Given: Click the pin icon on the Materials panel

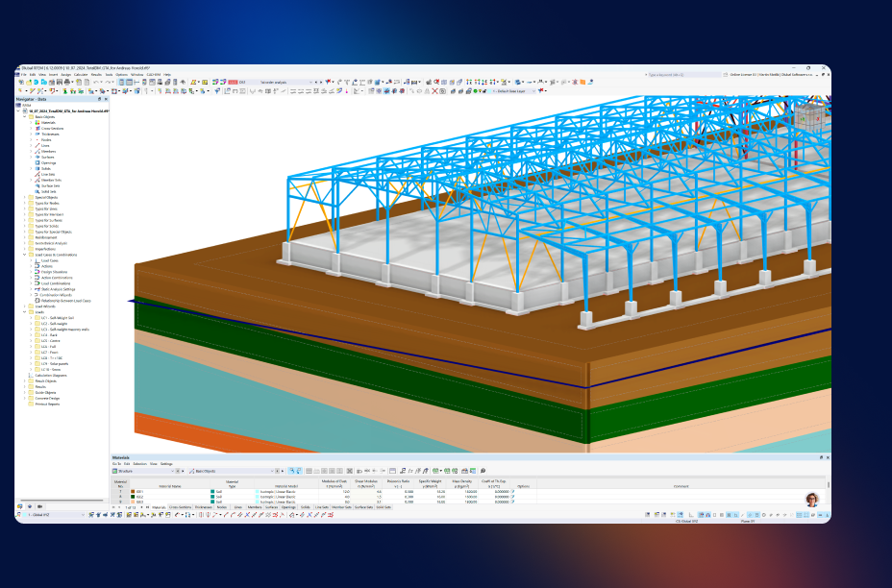Looking at the screenshot, I should tap(822, 458).
